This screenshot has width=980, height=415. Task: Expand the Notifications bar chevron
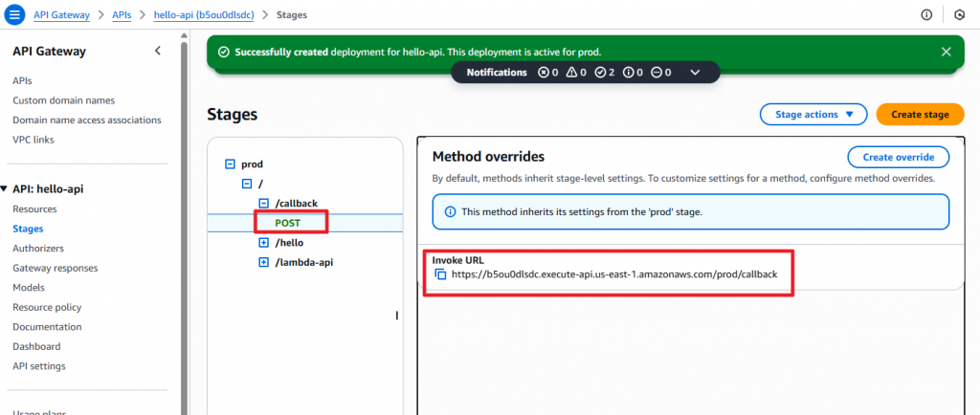point(695,73)
